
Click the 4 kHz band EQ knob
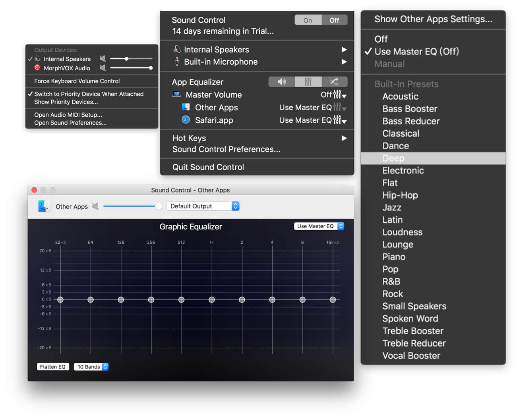pyautogui.click(x=272, y=300)
